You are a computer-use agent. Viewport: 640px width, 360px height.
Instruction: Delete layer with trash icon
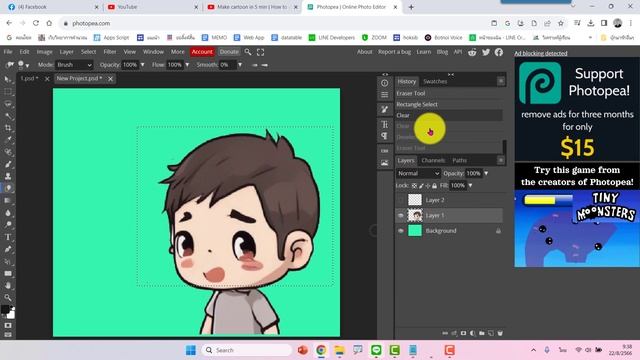click(x=500, y=333)
